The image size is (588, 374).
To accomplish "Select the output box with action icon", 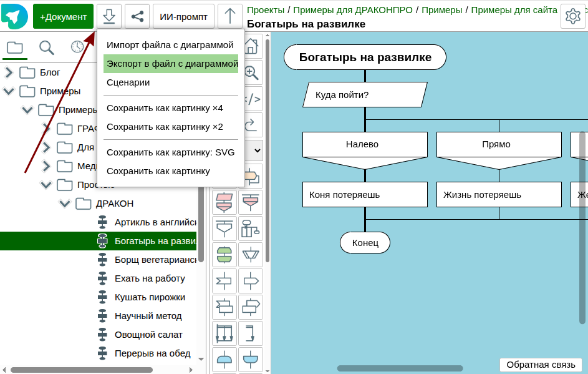I will click(251, 307).
